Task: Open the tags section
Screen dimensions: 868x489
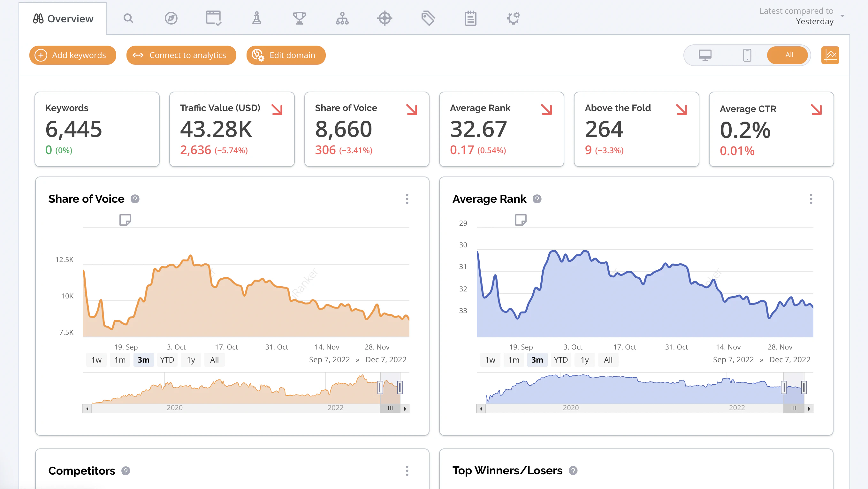Action: click(x=428, y=19)
